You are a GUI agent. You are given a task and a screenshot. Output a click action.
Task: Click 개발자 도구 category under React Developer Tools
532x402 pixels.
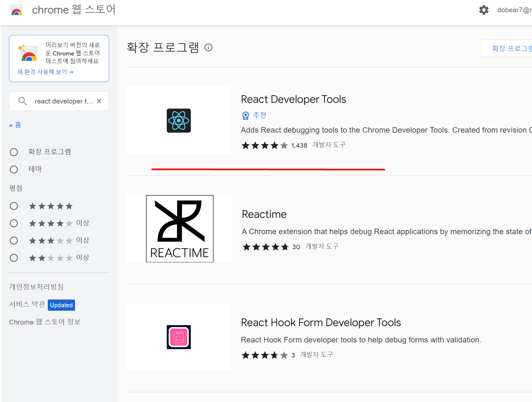tap(329, 145)
